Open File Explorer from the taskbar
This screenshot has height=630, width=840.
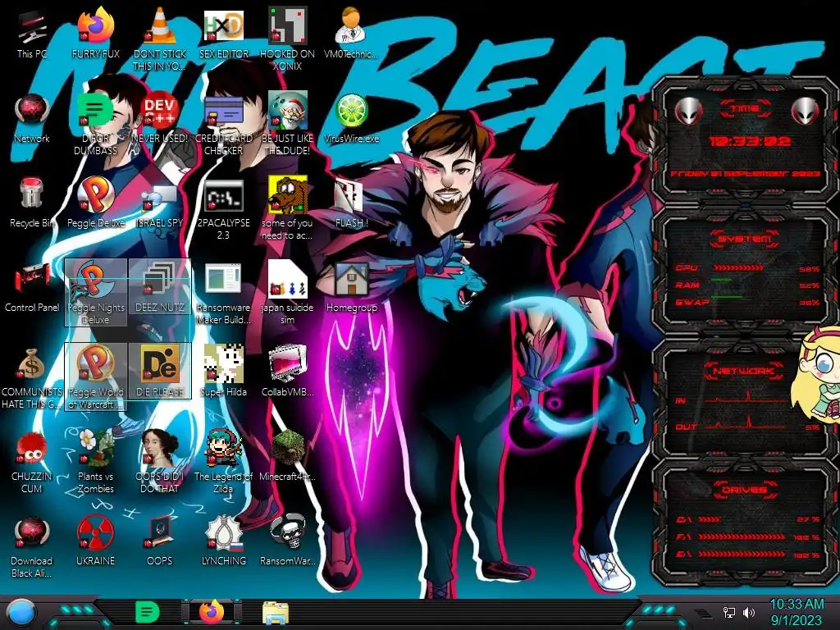pyautogui.click(x=276, y=612)
